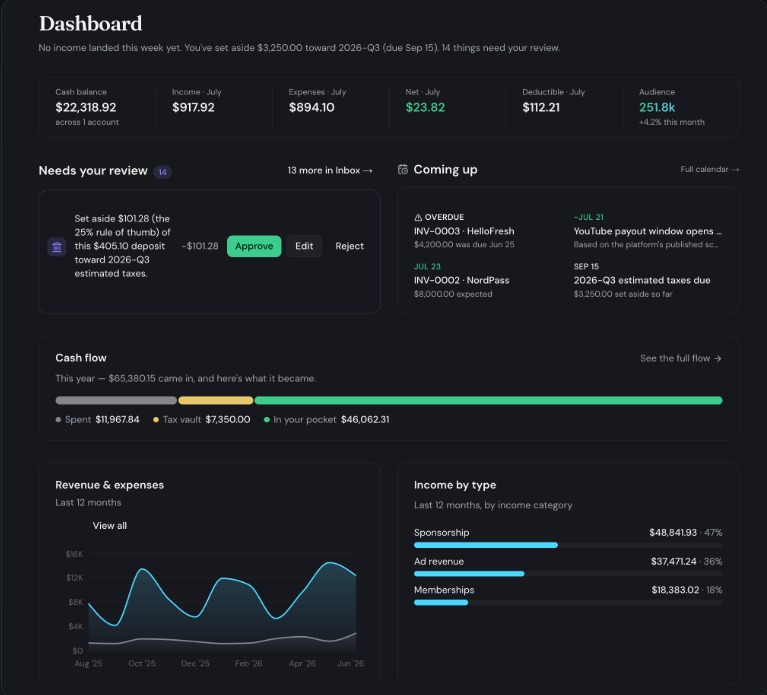Edit the set-aside suggestion

coord(304,246)
